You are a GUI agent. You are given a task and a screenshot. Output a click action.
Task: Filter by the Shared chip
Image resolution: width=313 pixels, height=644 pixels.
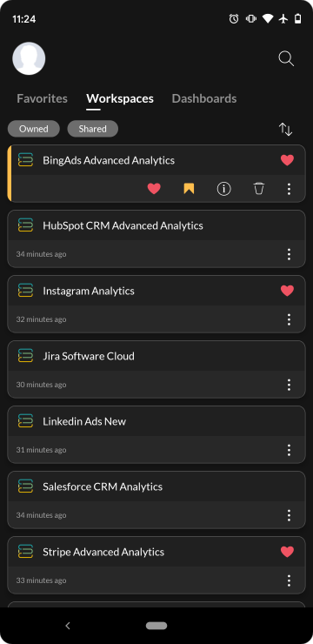point(93,129)
